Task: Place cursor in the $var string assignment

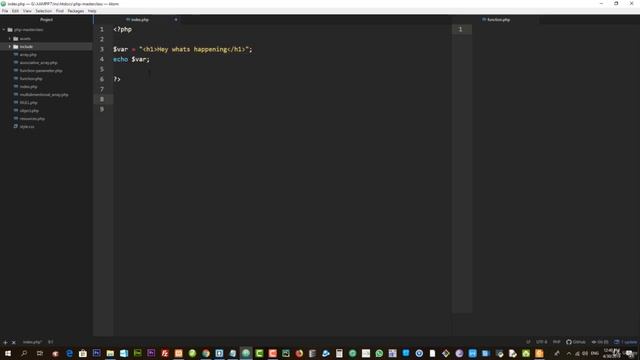Action: (182, 49)
